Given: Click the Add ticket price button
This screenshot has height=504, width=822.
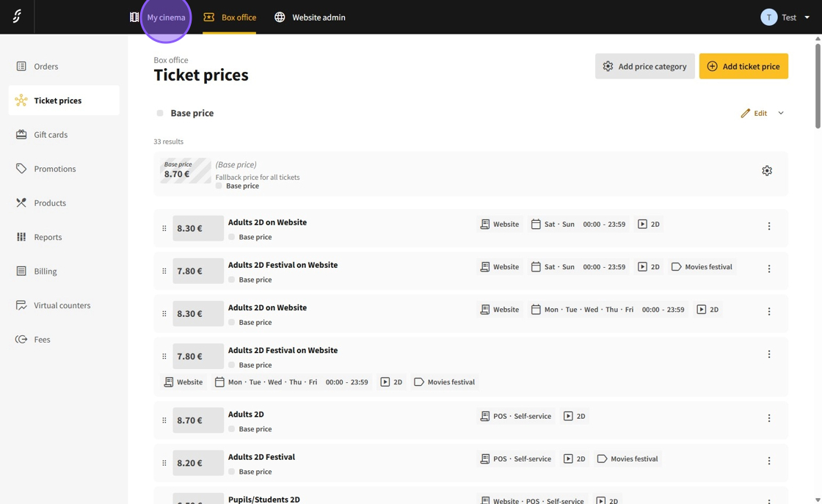Looking at the screenshot, I should click(743, 66).
